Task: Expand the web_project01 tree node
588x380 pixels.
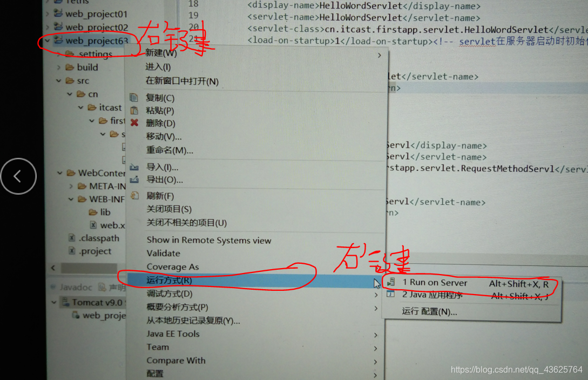Action: point(48,14)
